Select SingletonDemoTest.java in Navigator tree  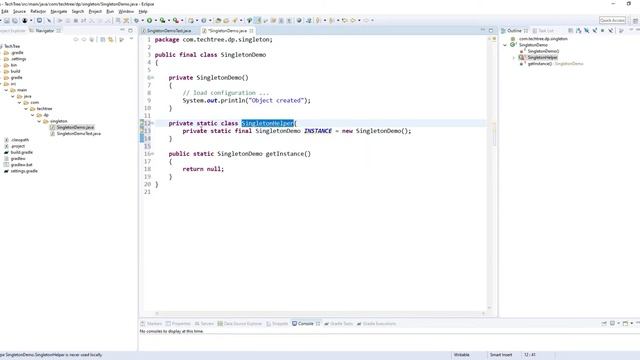(78, 133)
